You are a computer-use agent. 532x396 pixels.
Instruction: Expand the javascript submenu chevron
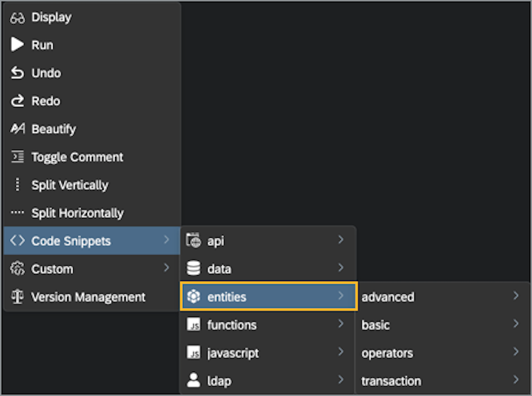pyautogui.click(x=341, y=352)
